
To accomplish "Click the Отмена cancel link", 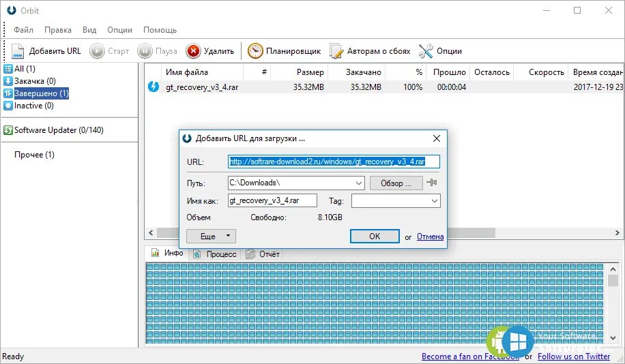I will (x=430, y=237).
